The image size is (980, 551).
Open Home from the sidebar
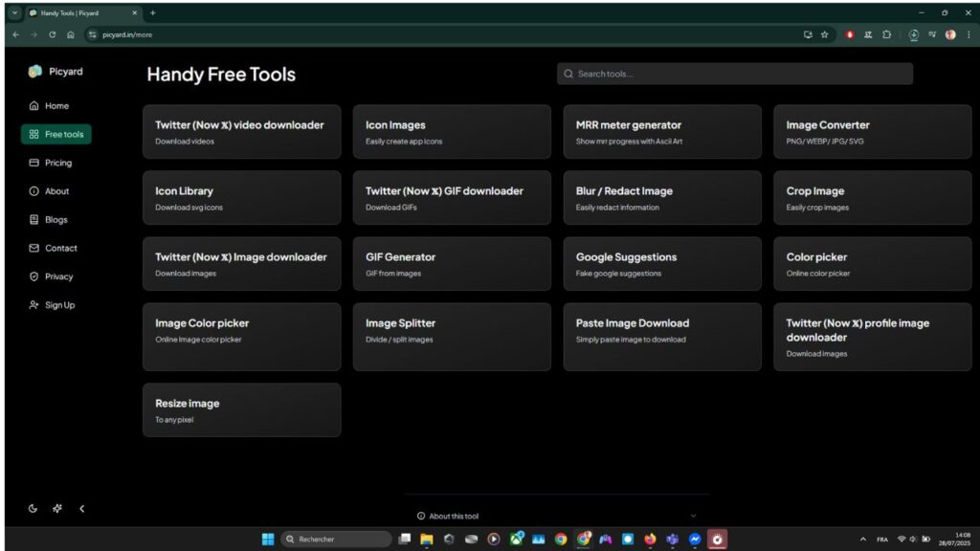[x=50, y=105]
